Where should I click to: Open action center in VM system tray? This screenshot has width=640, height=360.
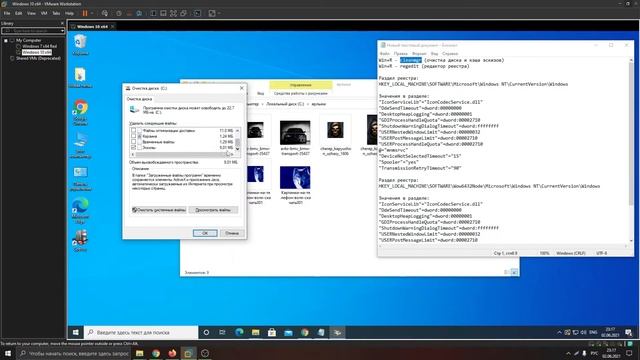point(629,333)
